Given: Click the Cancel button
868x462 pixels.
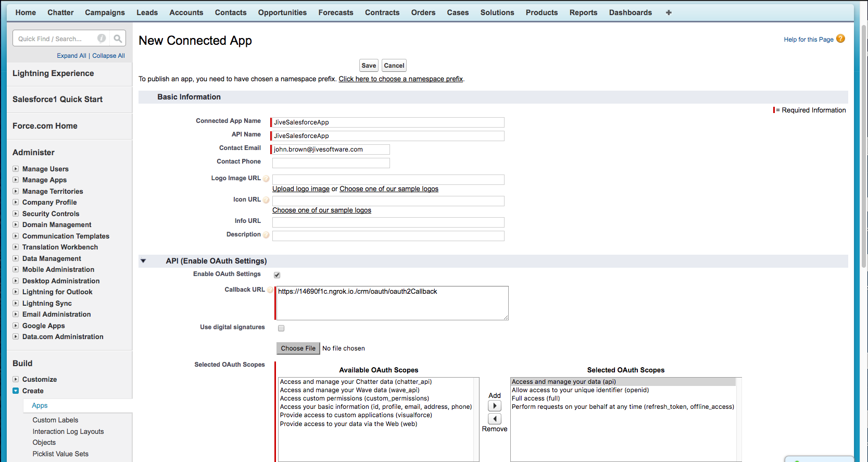Looking at the screenshot, I should 394,65.
